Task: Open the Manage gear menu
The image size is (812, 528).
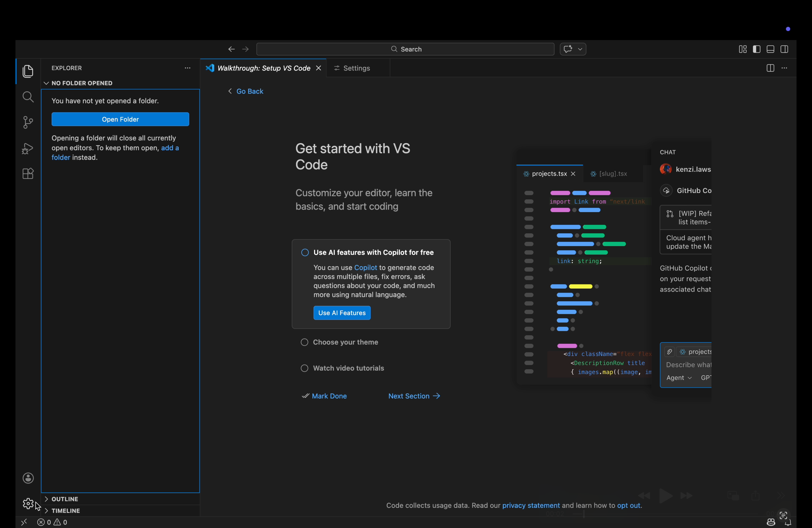Action: 28,503
